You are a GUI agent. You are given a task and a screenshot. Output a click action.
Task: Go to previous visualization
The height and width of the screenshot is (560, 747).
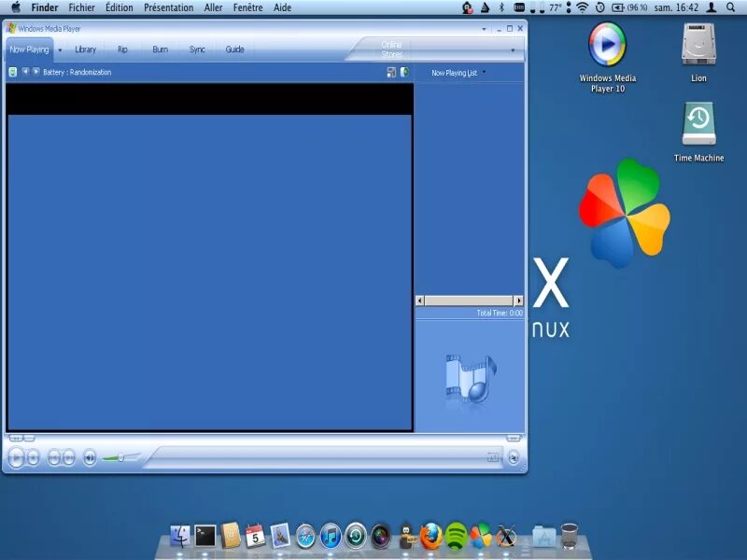[25, 72]
